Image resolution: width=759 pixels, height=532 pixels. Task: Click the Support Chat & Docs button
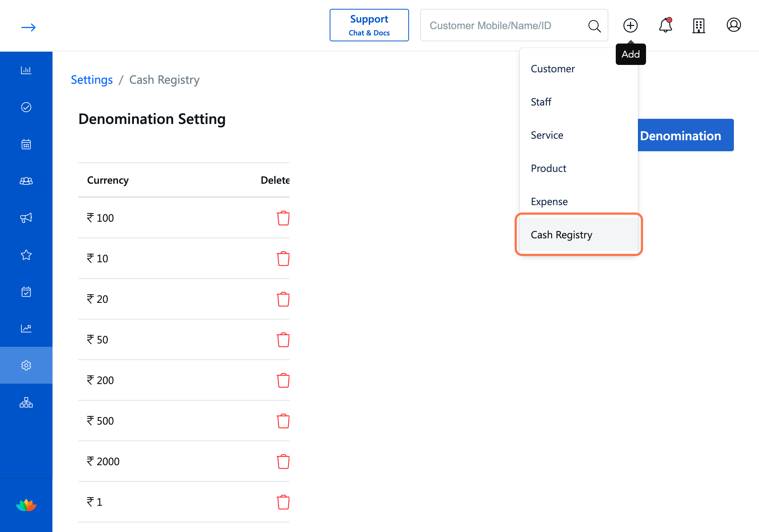[x=369, y=25]
